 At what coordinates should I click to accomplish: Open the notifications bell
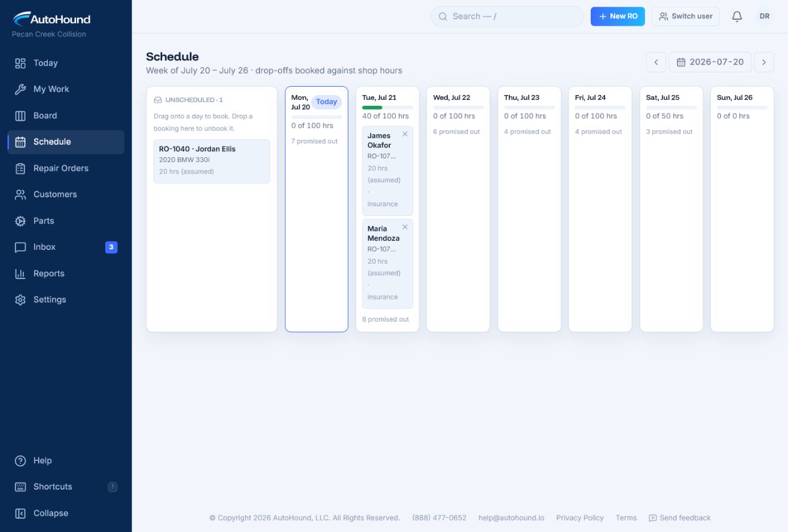coord(737,17)
